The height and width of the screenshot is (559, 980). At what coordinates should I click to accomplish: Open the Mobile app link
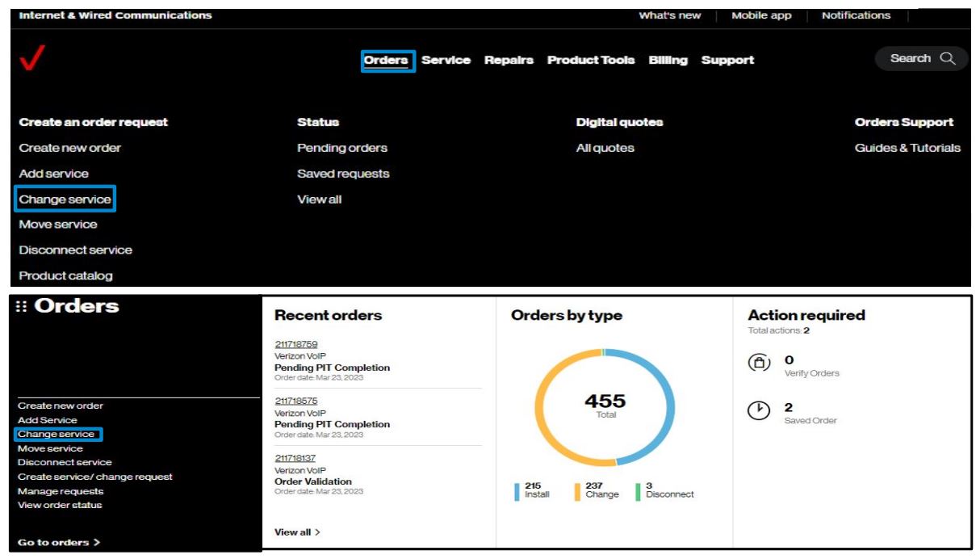[x=761, y=15]
